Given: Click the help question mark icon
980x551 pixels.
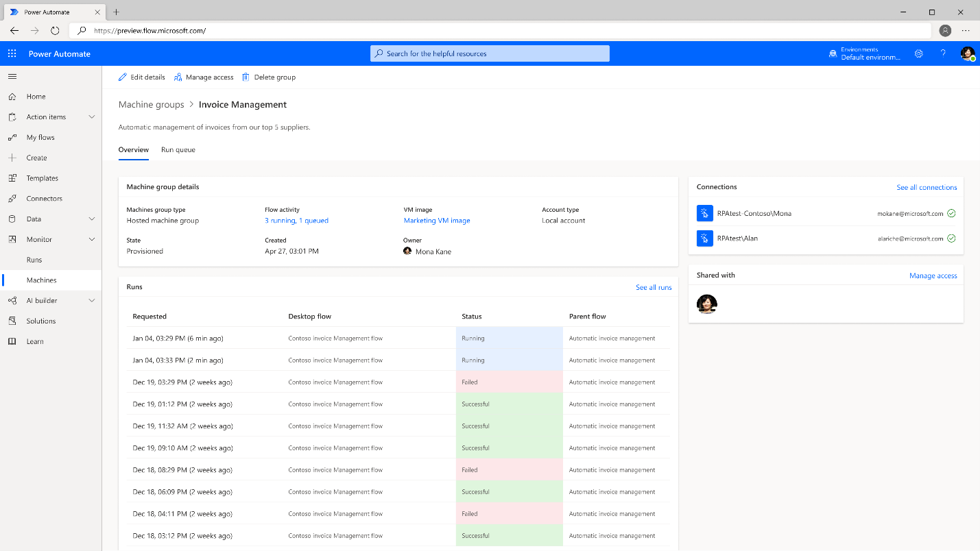Looking at the screenshot, I should 943,53.
